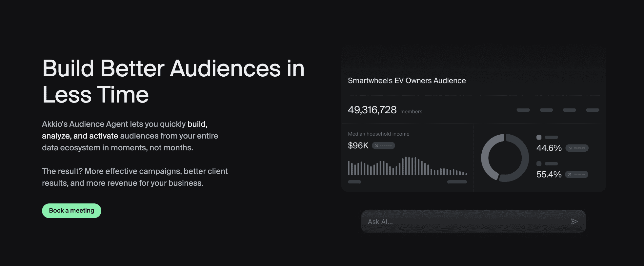Screen dimensions: 644x266
Task: Click the 55.4% trend up badge
Action: point(576,175)
